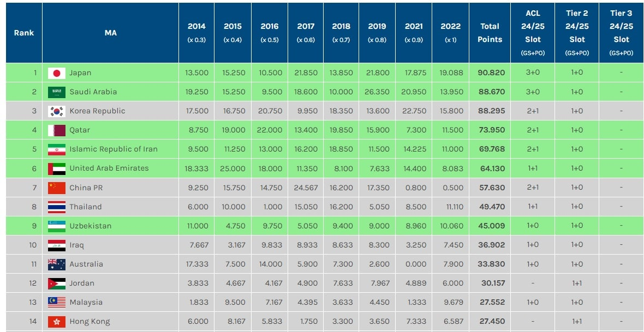Click UAE's total points 64.130
This screenshot has width=644, height=332.
point(492,168)
